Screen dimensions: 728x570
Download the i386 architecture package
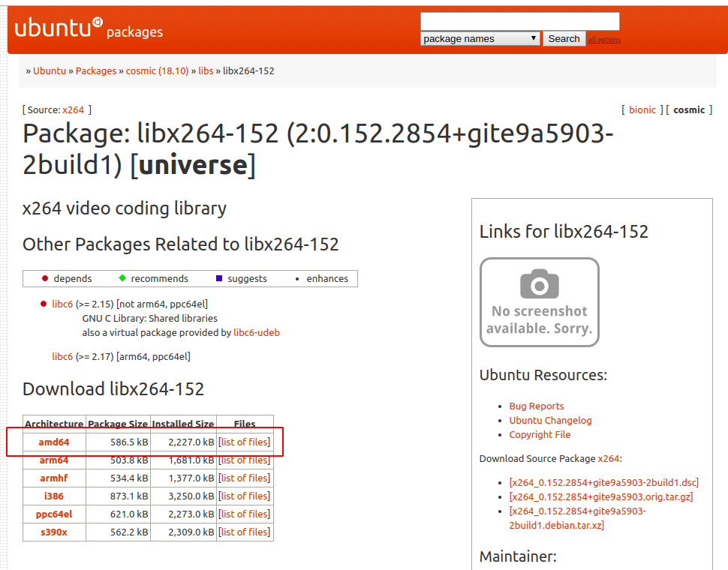[x=54, y=496]
